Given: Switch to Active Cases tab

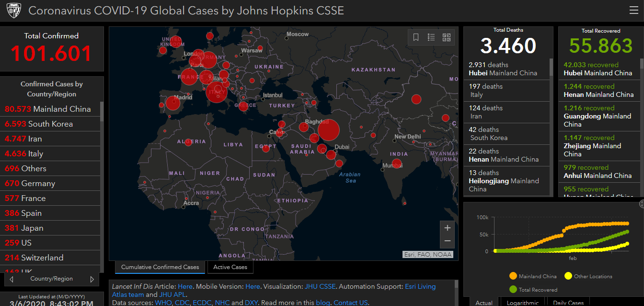Looking at the screenshot, I should (x=230, y=267).
